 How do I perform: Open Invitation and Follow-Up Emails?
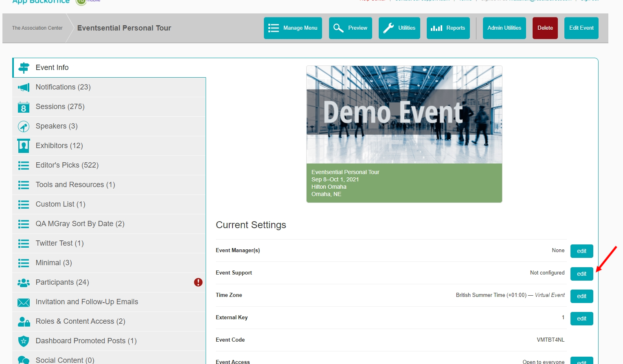click(109, 302)
